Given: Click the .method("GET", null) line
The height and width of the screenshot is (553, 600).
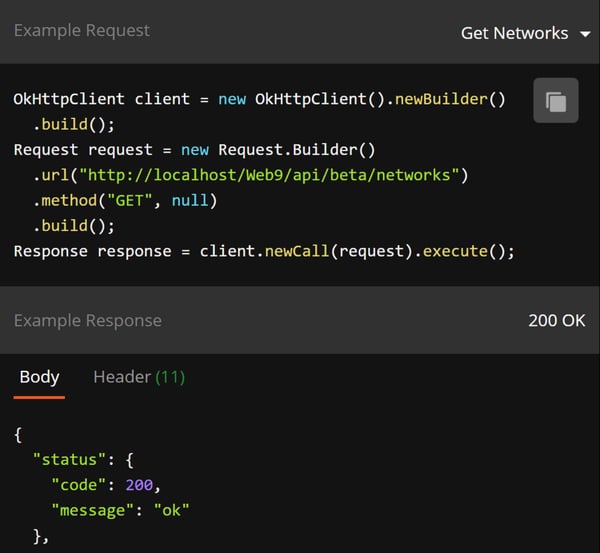Looking at the screenshot, I should click(125, 201).
